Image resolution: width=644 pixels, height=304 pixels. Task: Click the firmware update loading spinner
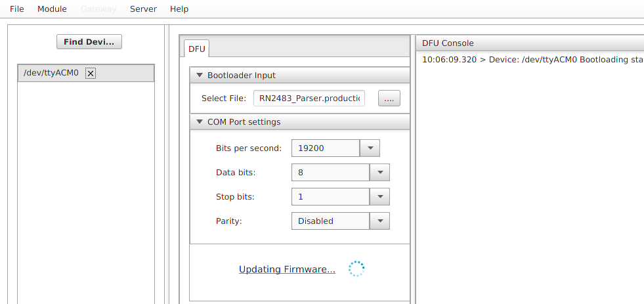(356, 269)
